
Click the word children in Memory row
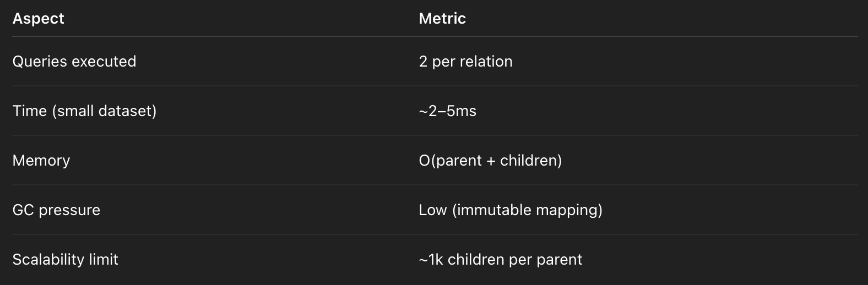529,161
